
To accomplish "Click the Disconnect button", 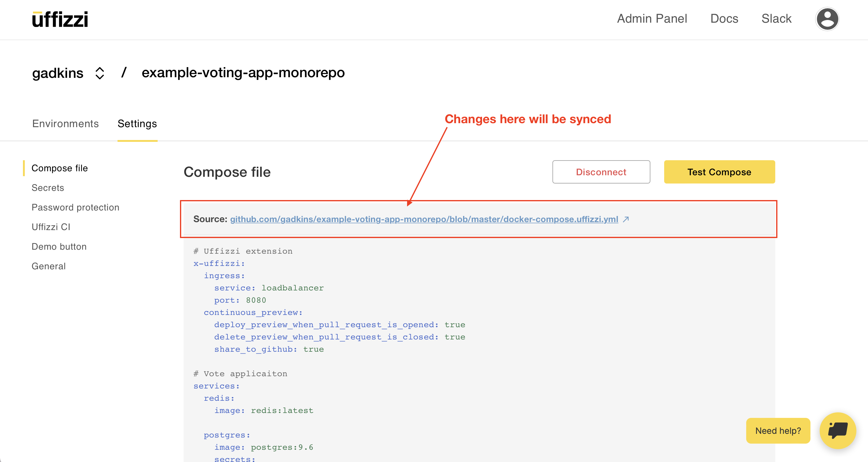I will pyautogui.click(x=601, y=172).
